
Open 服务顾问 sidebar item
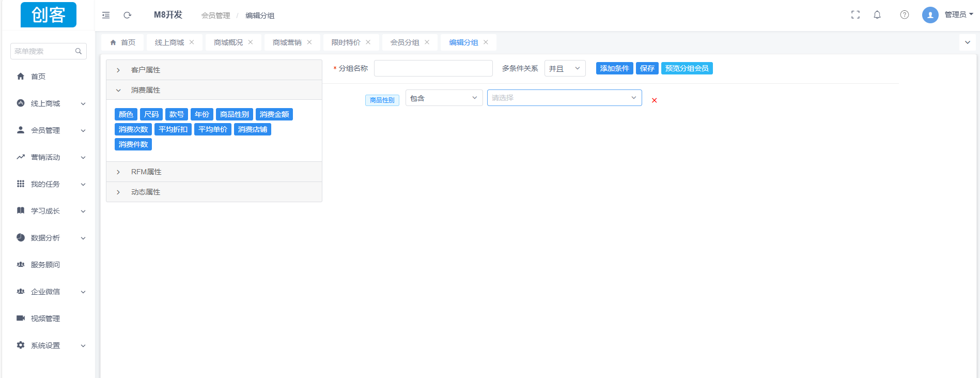(49, 265)
